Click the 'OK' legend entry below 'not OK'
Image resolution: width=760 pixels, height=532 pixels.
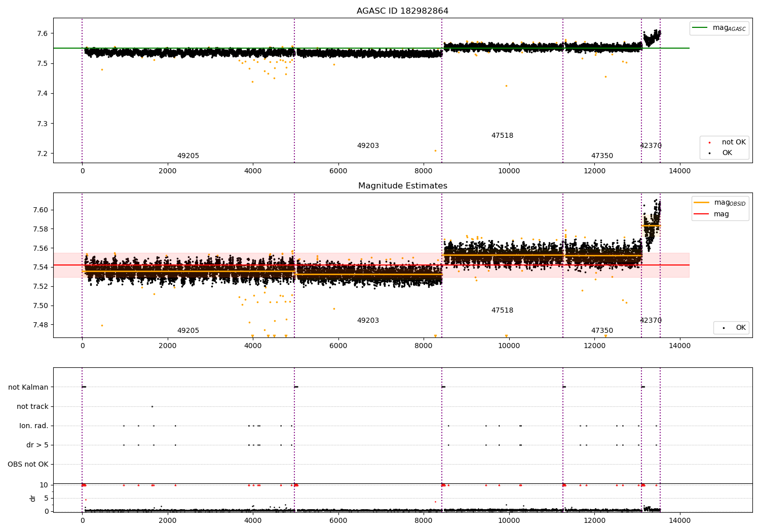click(x=721, y=153)
